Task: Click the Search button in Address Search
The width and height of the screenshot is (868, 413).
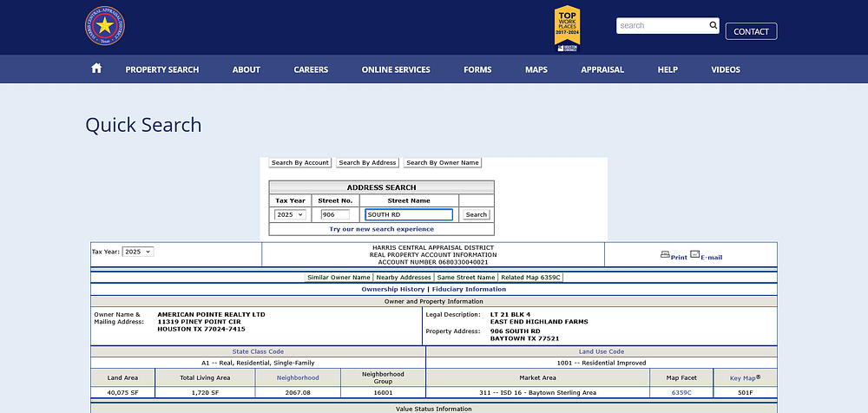Action: click(x=476, y=215)
